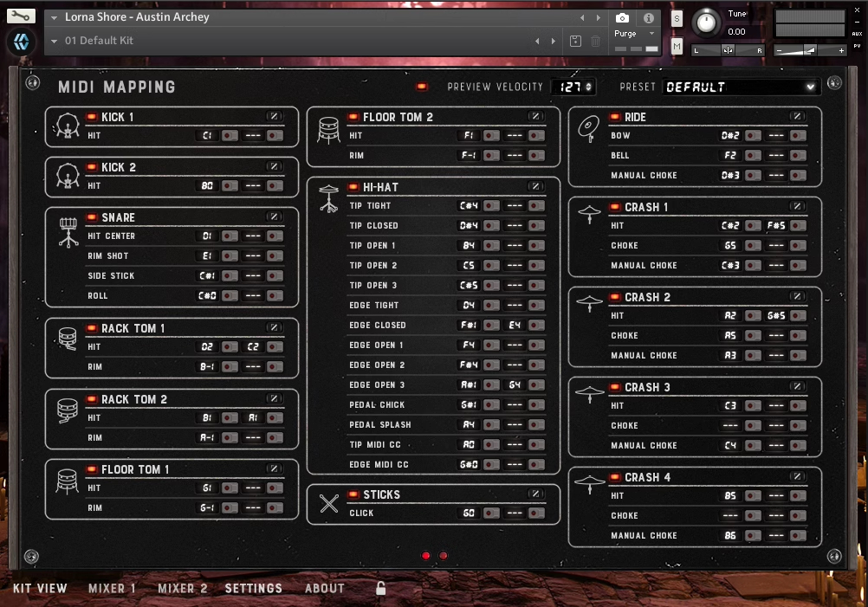Open the wrench instrument options icon
Viewport: 868px width, 607px height.
[21, 16]
